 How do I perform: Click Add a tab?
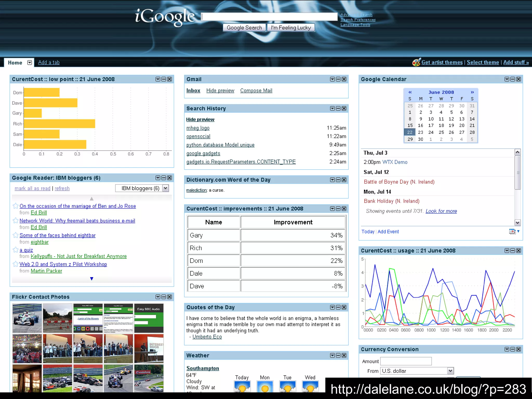(x=49, y=62)
